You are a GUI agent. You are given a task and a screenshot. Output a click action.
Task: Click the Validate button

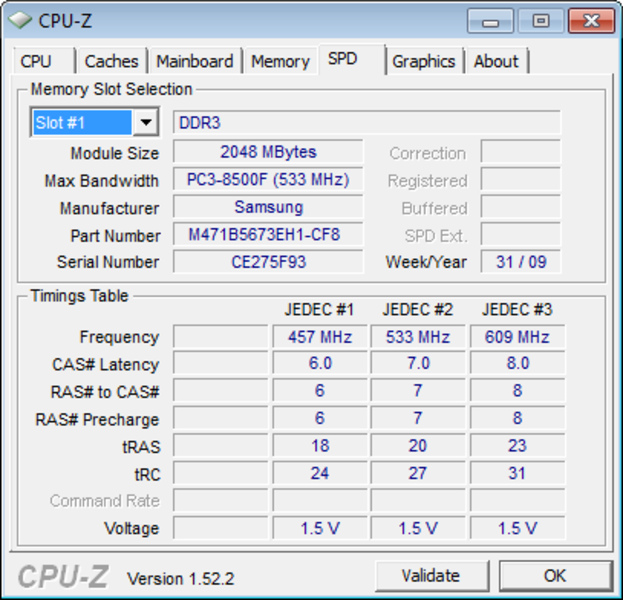(431, 575)
